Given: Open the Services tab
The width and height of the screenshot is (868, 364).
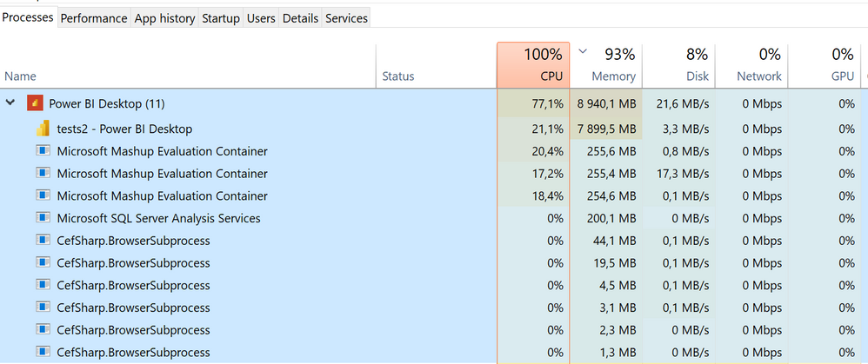Looking at the screenshot, I should [346, 18].
